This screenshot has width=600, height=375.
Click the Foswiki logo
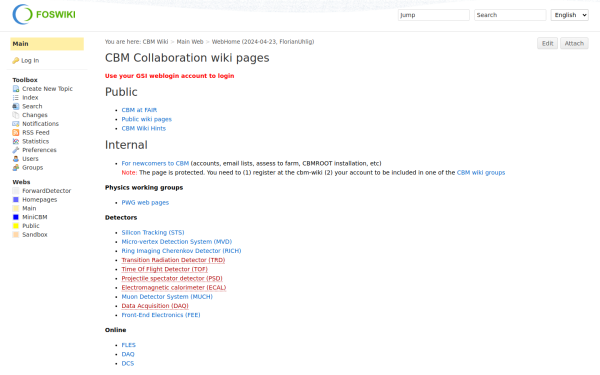point(44,15)
